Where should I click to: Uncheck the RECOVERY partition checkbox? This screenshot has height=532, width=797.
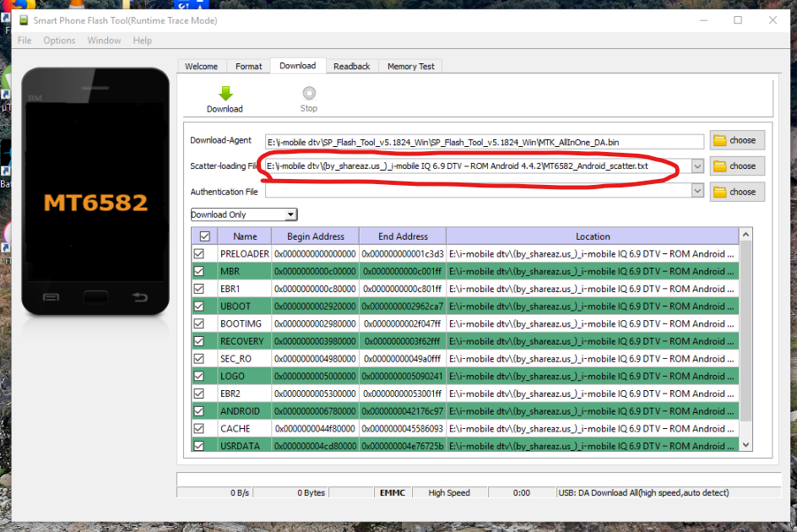(x=198, y=341)
